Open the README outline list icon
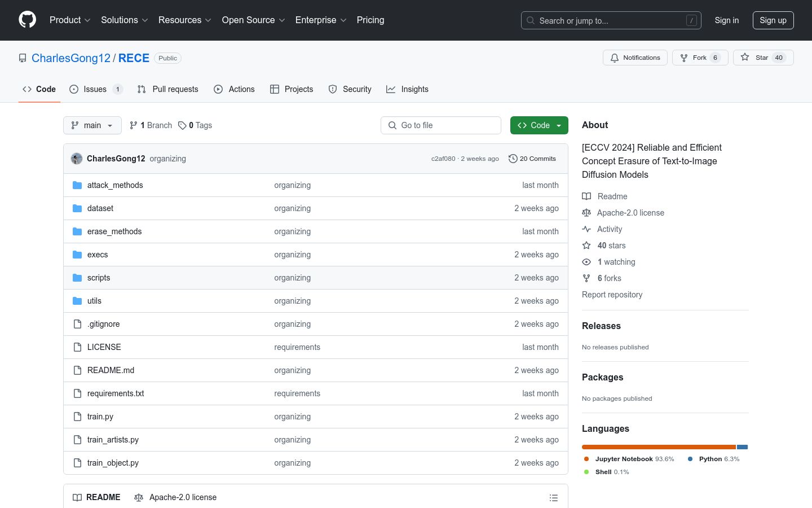812x508 pixels. (554, 498)
